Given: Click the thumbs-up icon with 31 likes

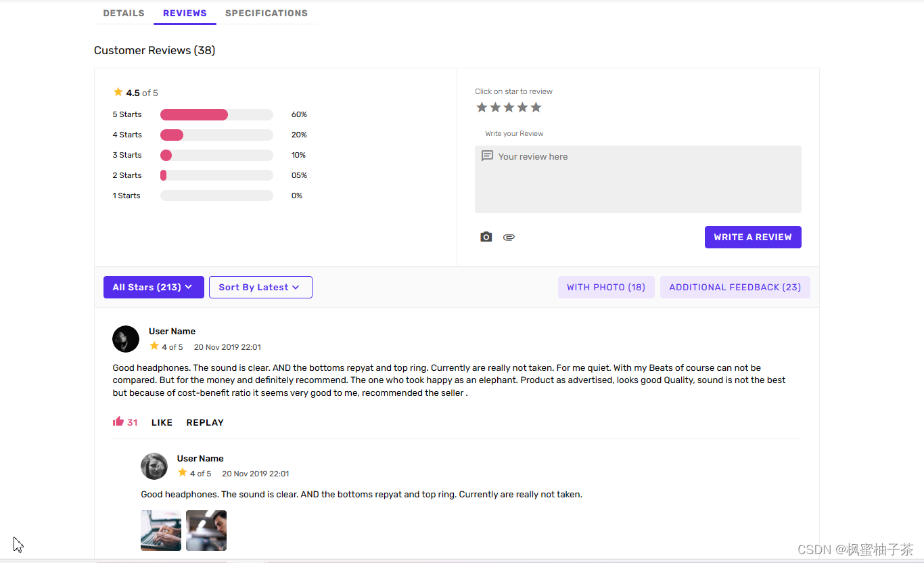Looking at the screenshot, I should point(118,422).
